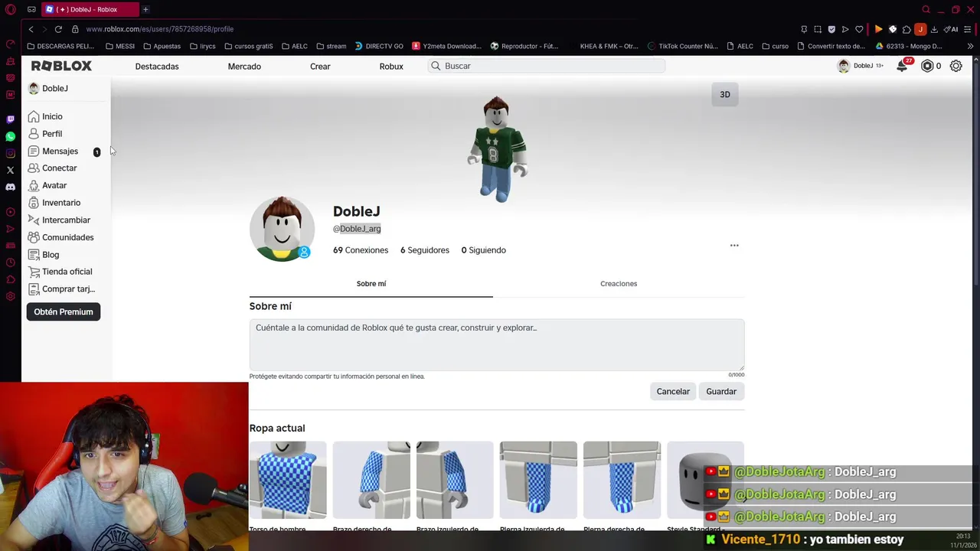The width and height of the screenshot is (980, 551).
Task: Select the Sobre mí tab
Action: click(x=371, y=284)
